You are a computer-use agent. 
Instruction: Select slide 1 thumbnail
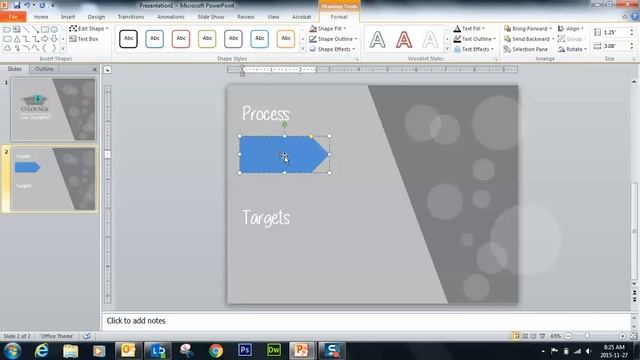[53, 110]
